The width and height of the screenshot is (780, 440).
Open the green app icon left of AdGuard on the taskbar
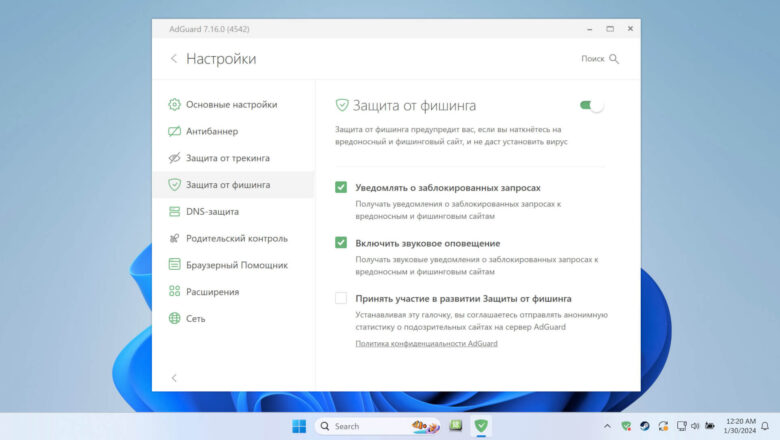click(456, 426)
